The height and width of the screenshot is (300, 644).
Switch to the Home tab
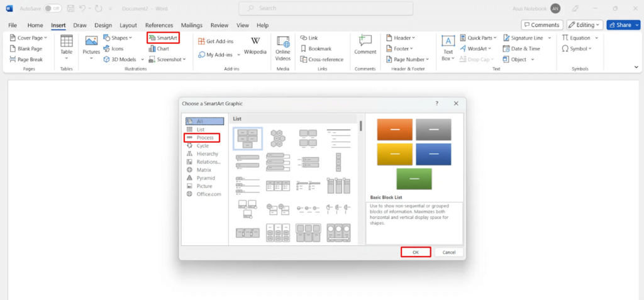coord(35,25)
